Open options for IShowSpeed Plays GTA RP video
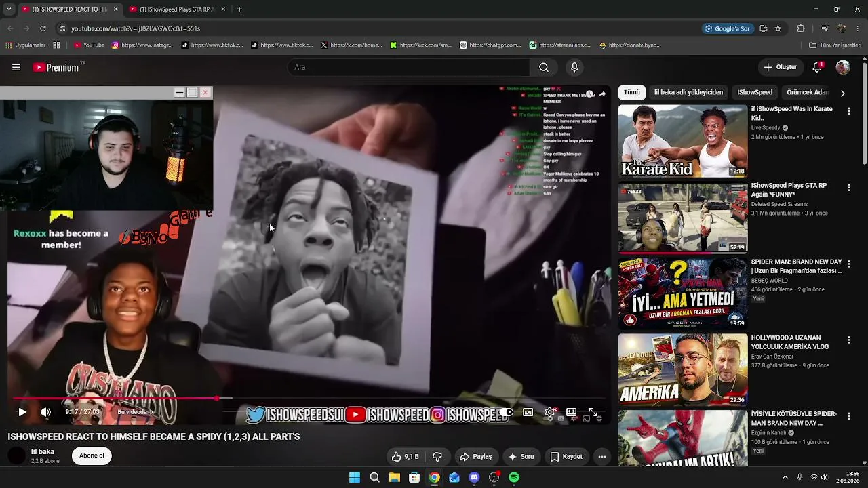Image resolution: width=868 pixels, height=488 pixels. (x=848, y=188)
